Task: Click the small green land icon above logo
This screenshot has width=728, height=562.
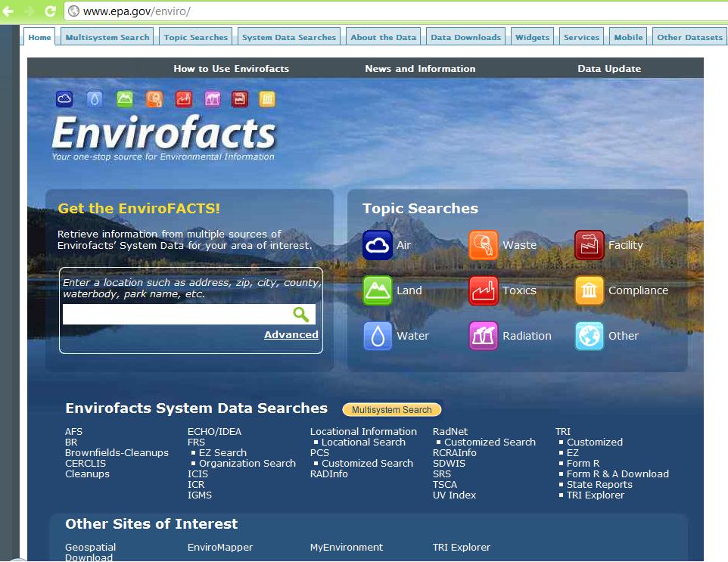Action: click(125, 99)
